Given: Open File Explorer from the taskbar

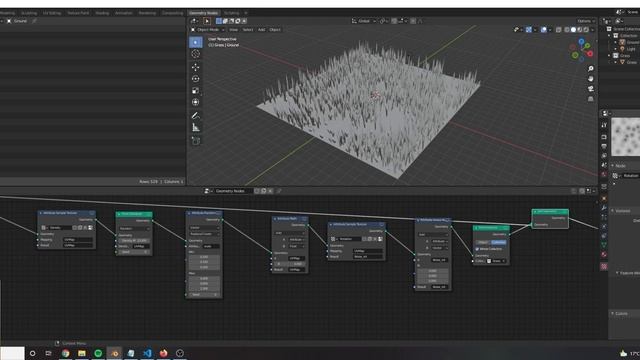Looking at the screenshot, I should tap(82, 353).
